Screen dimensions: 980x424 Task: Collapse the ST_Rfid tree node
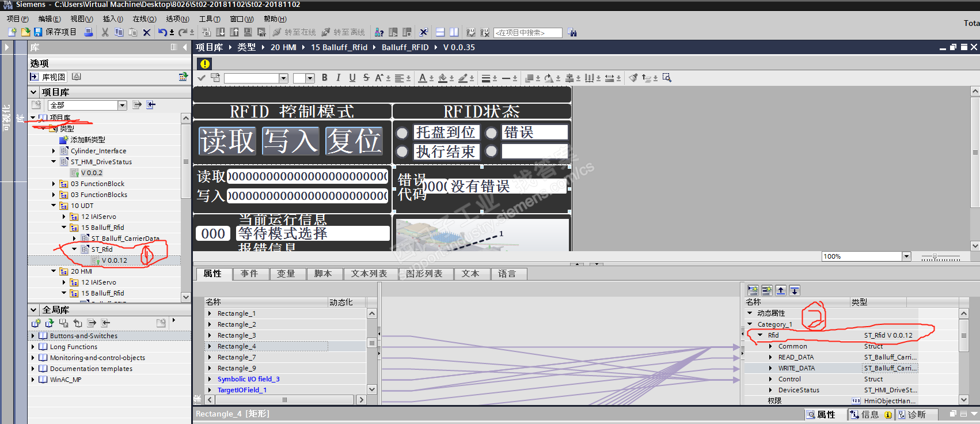click(74, 249)
